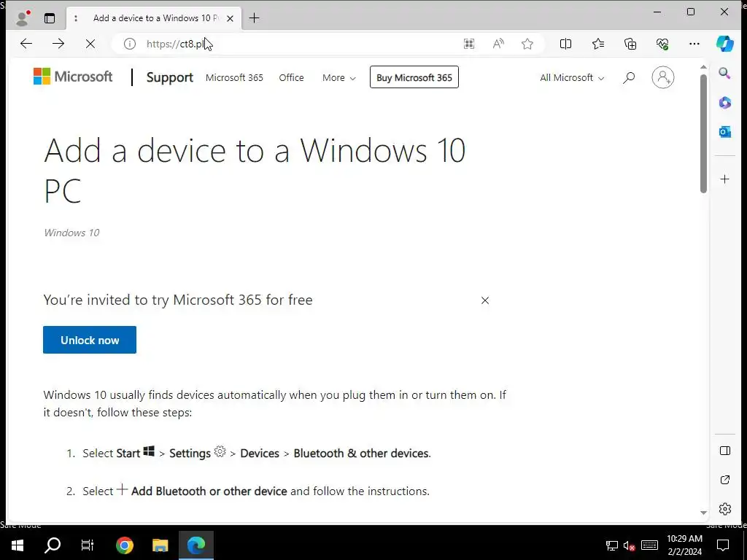Open taskbar Search

click(53, 545)
